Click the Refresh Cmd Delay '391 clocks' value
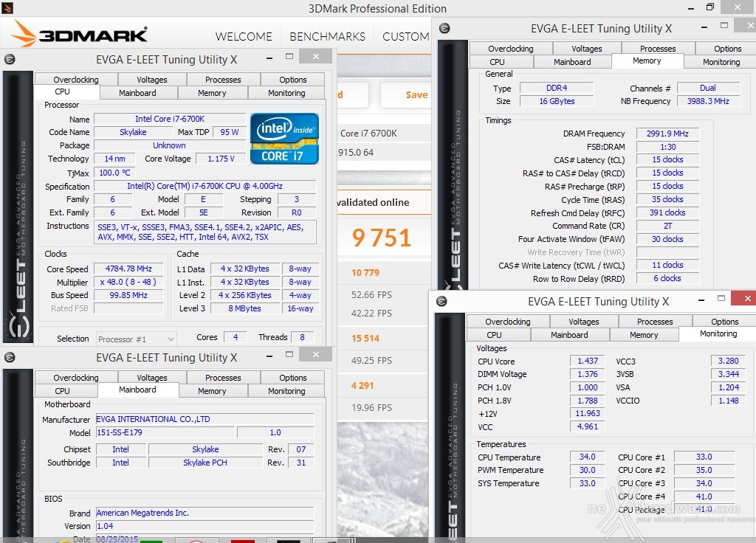 pyautogui.click(x=667, y=212)
